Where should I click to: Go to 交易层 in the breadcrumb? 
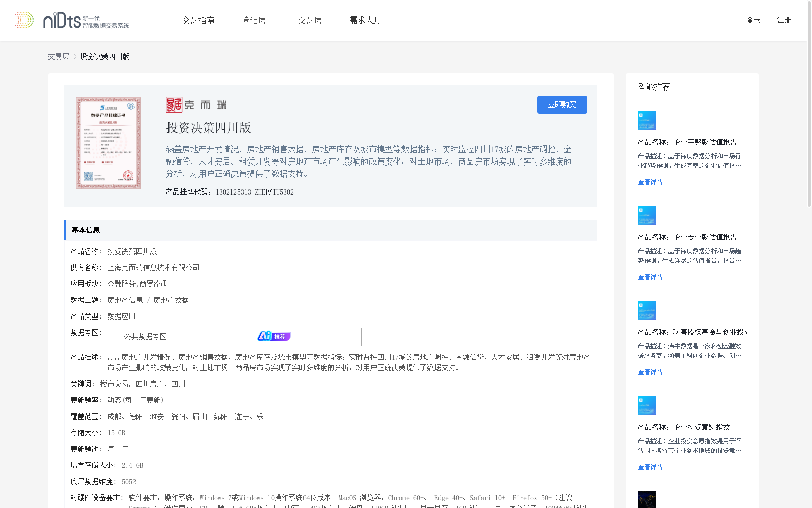(x=58, y=57)
